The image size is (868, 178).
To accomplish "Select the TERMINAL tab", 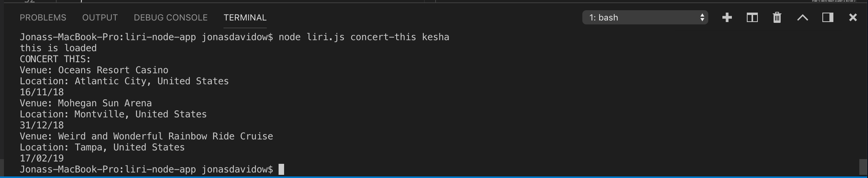I will (x=245, y=18).
